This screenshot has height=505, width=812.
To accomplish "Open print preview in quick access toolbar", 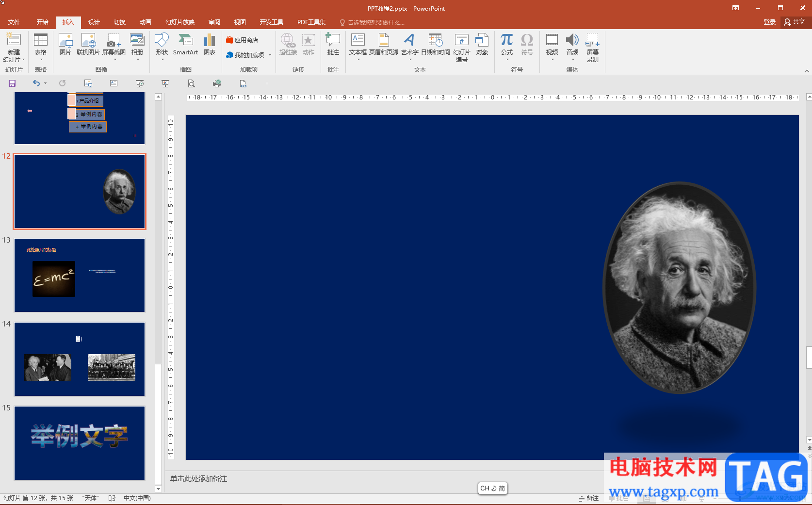I will [192, 83].
